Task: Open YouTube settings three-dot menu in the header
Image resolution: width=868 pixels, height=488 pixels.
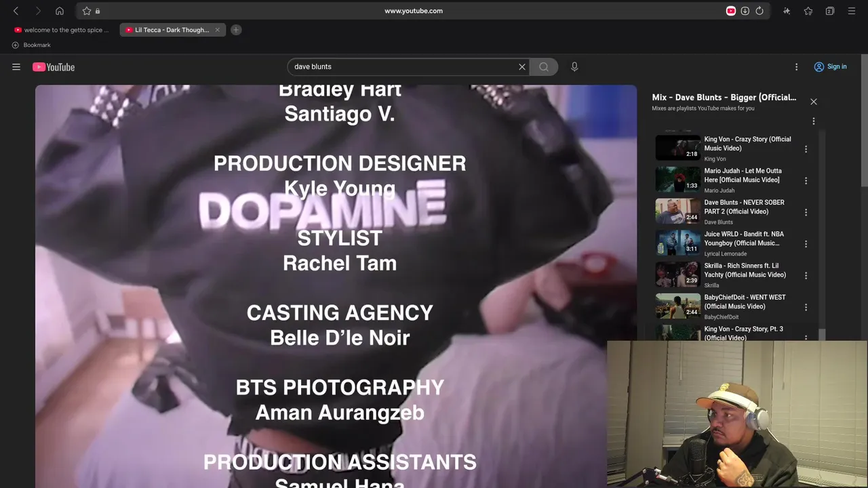Action: pyautogui.click(x=796, y=67)
